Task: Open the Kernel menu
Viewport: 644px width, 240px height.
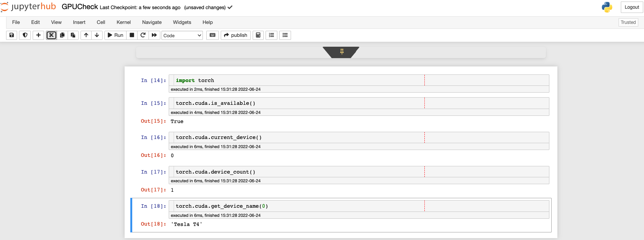Action: pyautogui.click(x=123, y=22)
